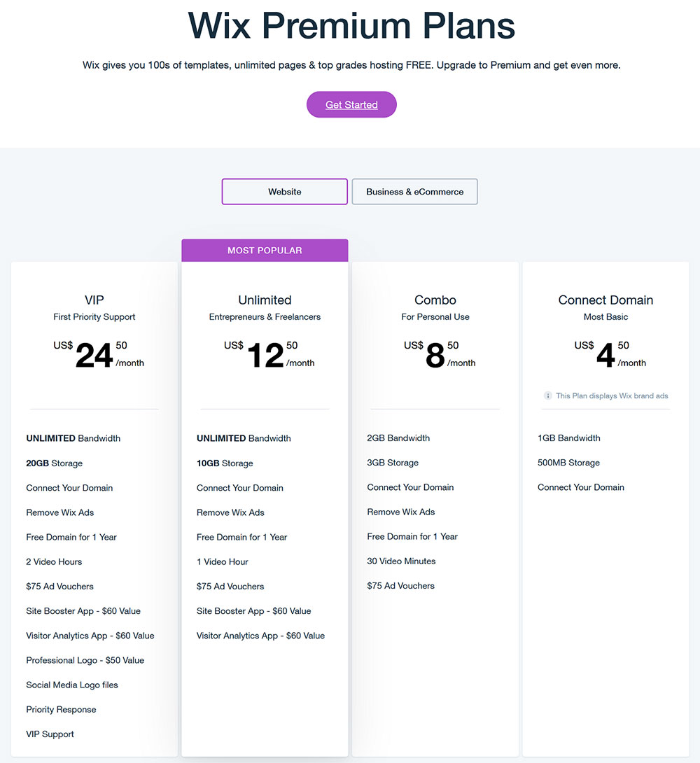Select the Unlimited plan heading
The width and height of the screenshot is (700, 763).
pos(265,300)
